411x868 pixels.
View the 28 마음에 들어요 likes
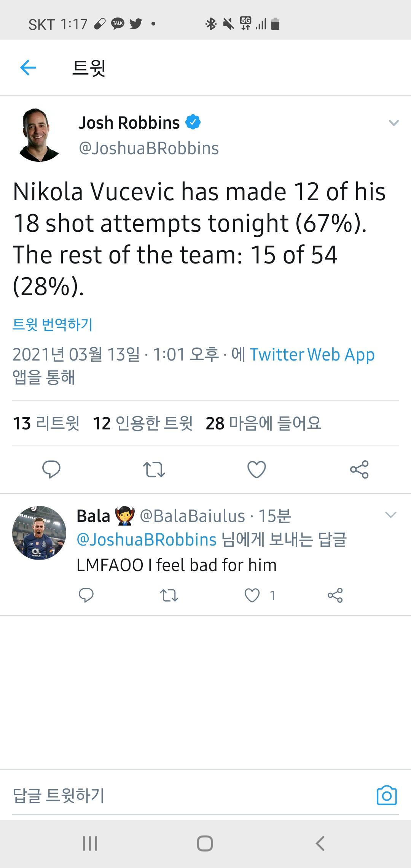[263, 423]
